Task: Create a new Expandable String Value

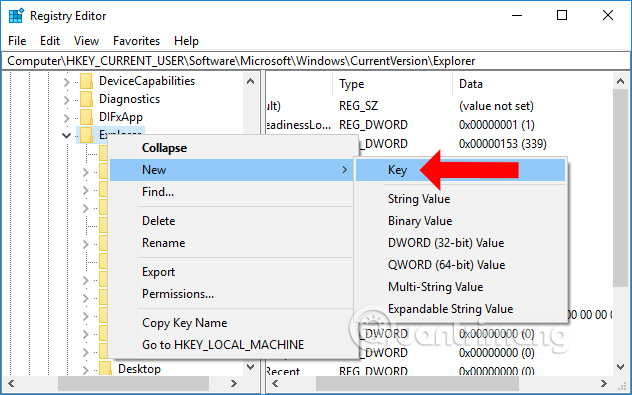Action: 460,309
